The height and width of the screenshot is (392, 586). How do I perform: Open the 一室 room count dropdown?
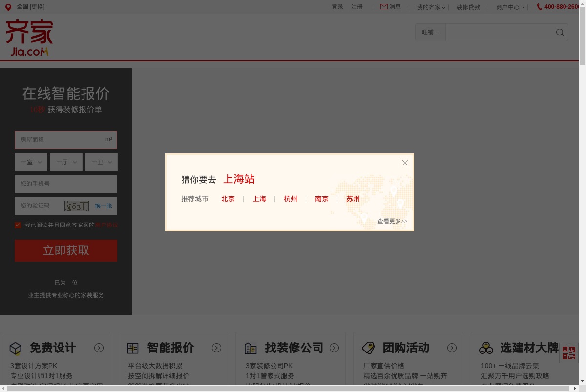tap(31, 162)
